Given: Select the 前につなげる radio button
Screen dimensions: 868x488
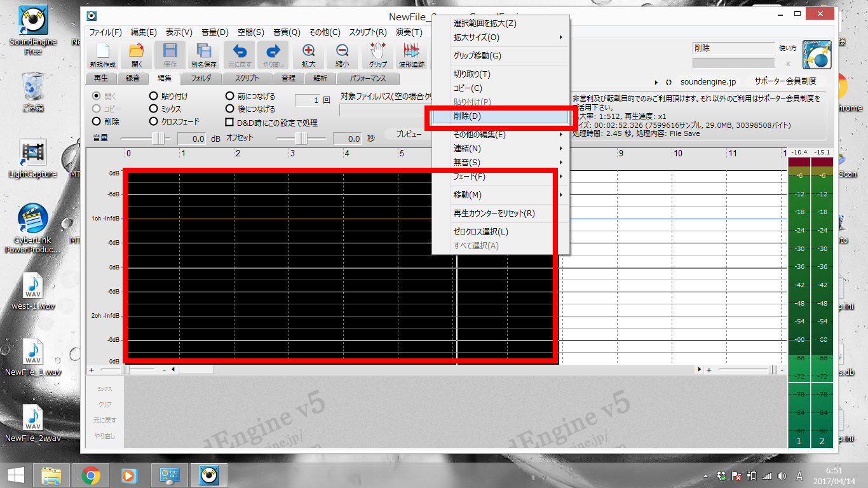Looking at the screenshot, I should [x=231, y=96].
